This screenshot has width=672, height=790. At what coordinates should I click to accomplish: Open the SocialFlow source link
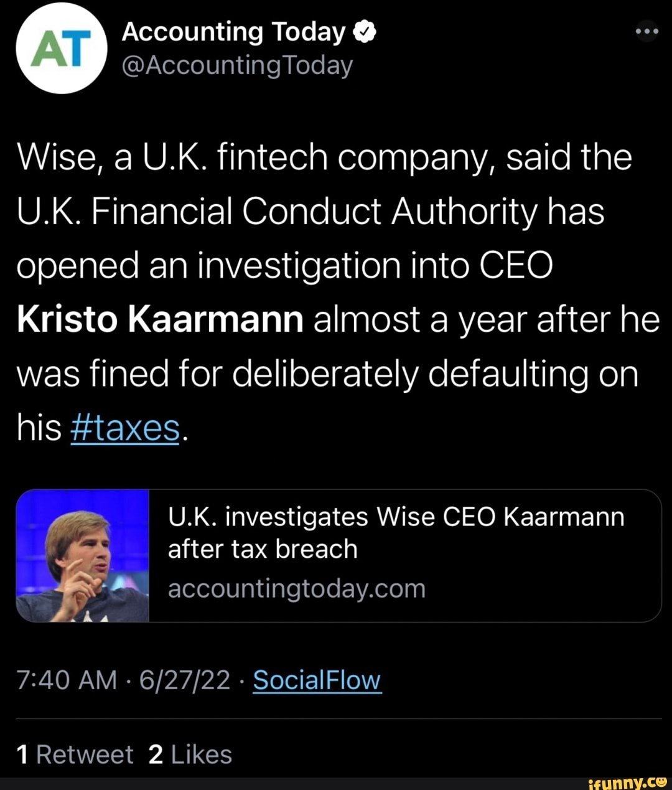tap(316, 680)
